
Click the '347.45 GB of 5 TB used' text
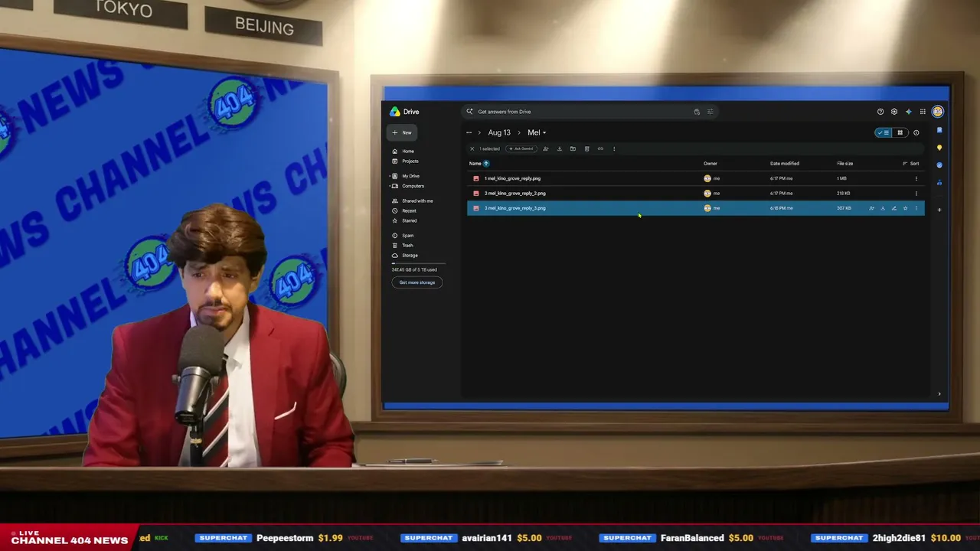414,270
